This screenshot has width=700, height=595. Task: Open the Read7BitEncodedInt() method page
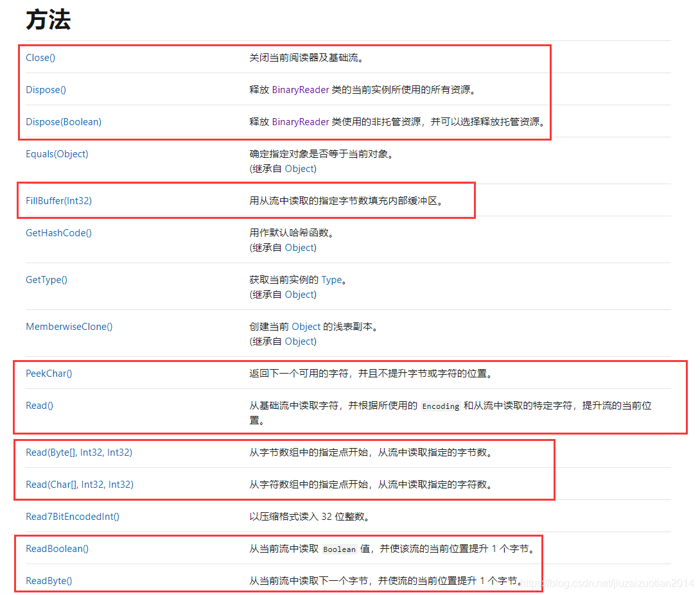[x=73, y=517]
